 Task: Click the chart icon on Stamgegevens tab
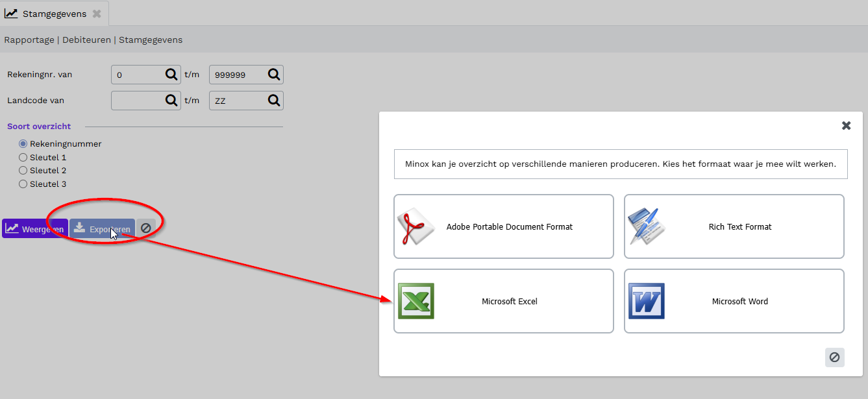pos(11,14)
